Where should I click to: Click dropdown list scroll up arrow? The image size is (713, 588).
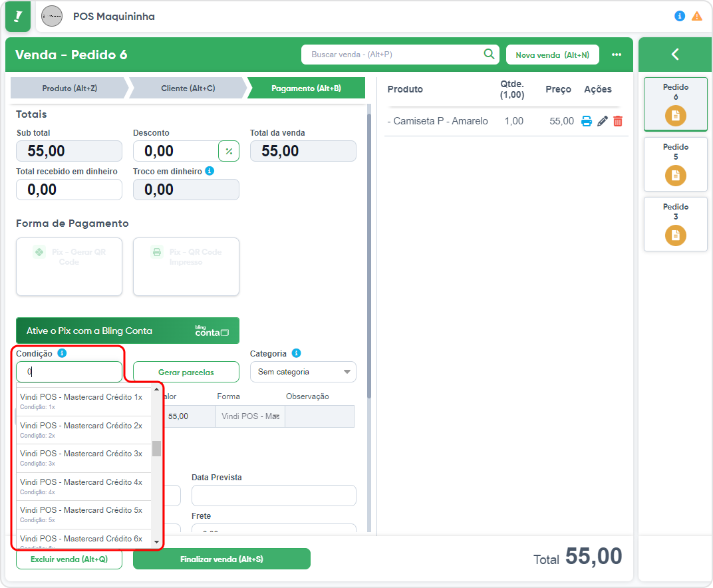(156, 389)
